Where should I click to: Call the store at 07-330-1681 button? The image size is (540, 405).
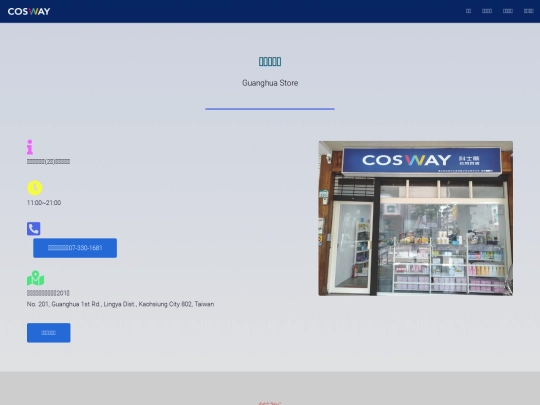point(75,248)
